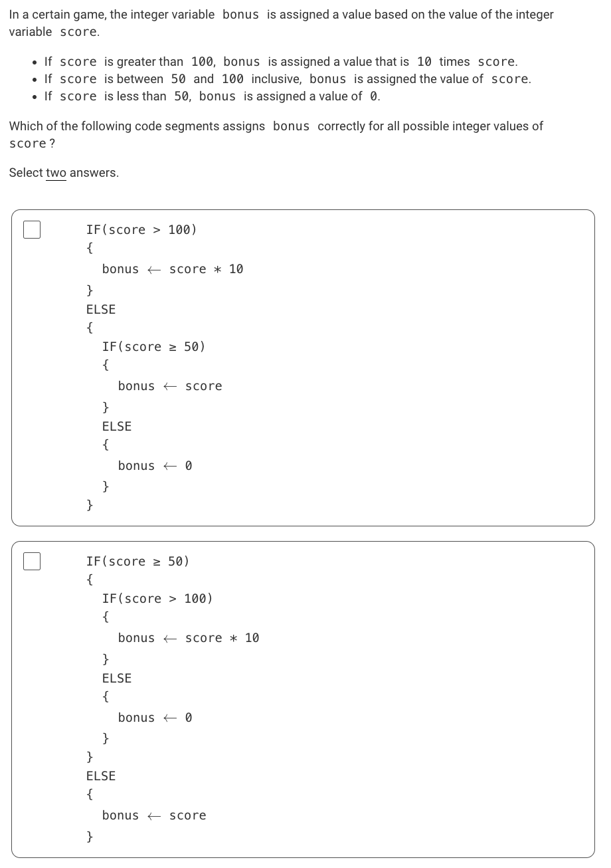Click the bullet about score greater than 100

coord(281,62)
